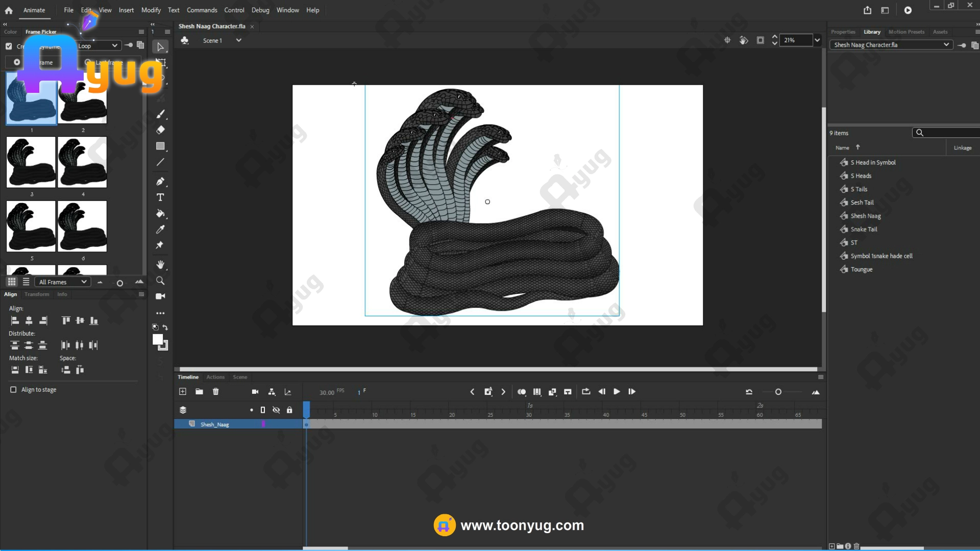Delete the selected timeline layer

click(x=215, y=392)
